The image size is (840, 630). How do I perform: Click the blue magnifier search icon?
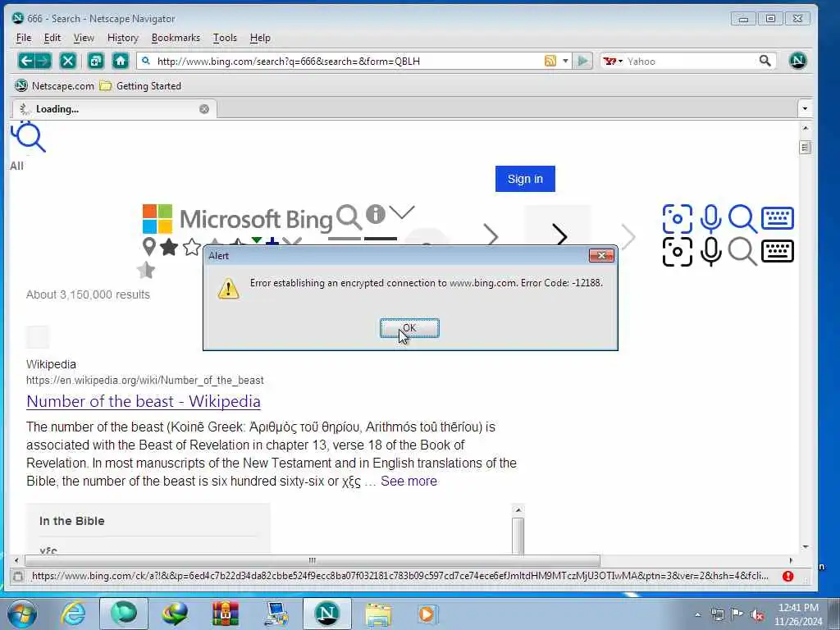(x=742, y=218)
